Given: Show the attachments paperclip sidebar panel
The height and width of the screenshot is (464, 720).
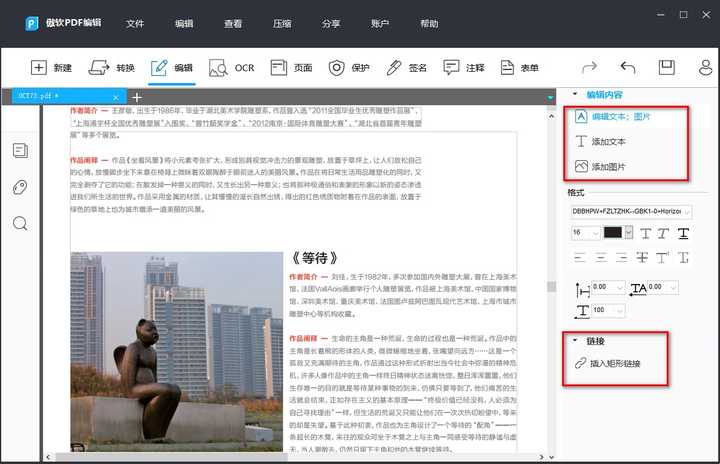Looking at the screenshot, I should pyautogui.click(x=20, y=187).
